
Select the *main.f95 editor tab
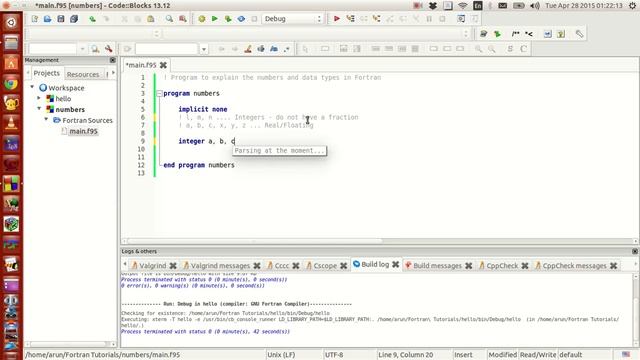140,65
